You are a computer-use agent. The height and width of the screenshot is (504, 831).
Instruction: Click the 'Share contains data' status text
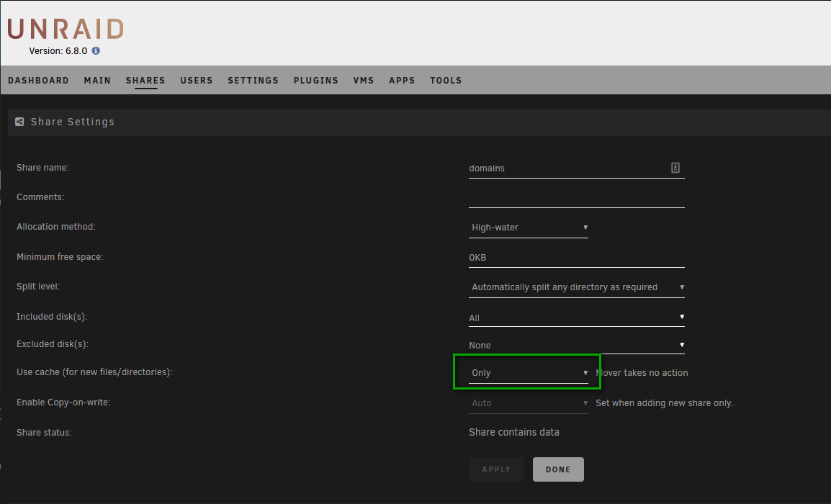[514, 433]
